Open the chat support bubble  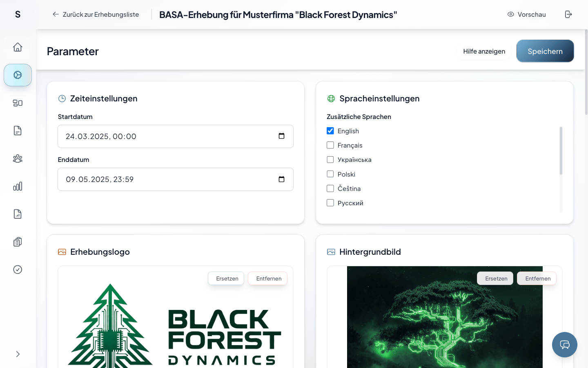coord(565,345)
